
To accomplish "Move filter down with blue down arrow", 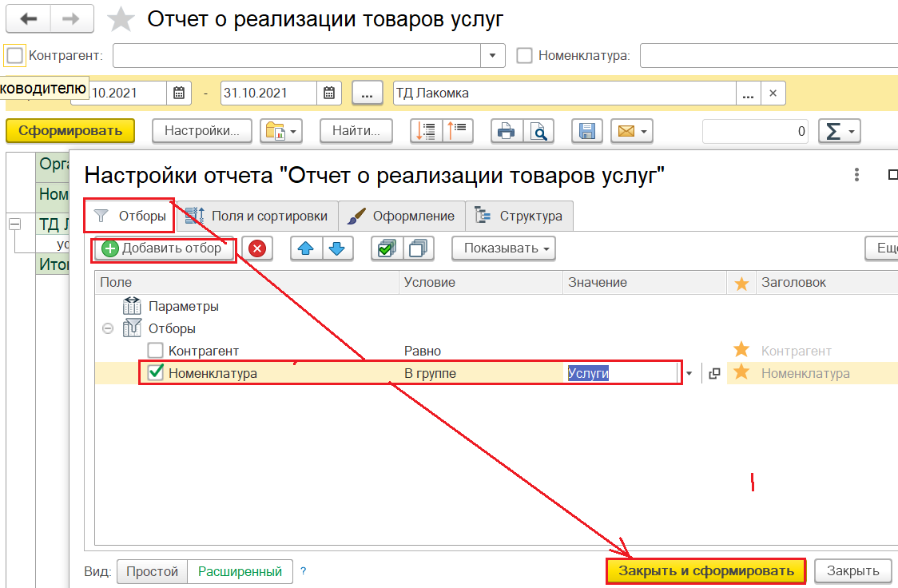I will pyautogui.click(x=337, y=248).
